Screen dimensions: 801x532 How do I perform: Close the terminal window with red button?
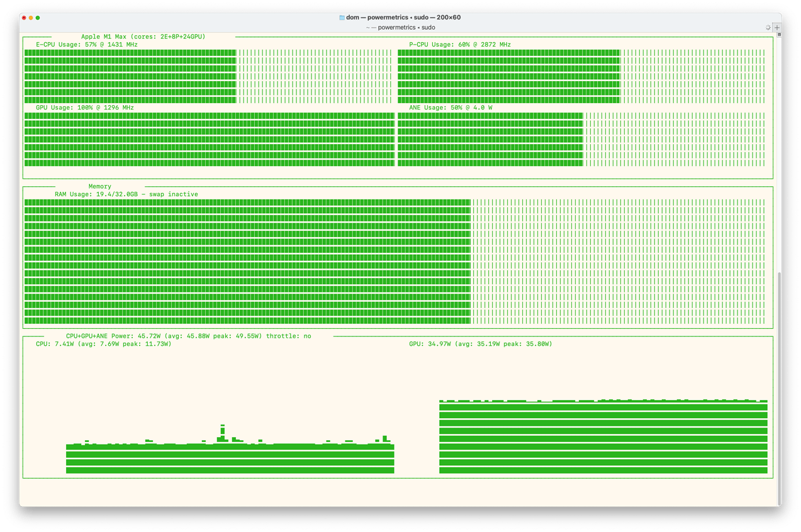[x=25, y=18]
